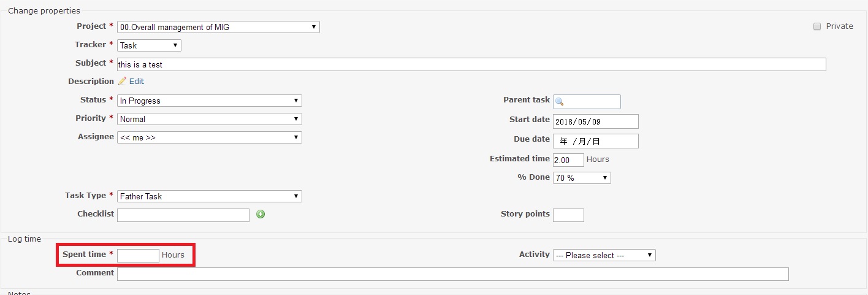Viewport: 868px width, 295px height.
Task: Open the Project dropdown
Action: (218, 27)
